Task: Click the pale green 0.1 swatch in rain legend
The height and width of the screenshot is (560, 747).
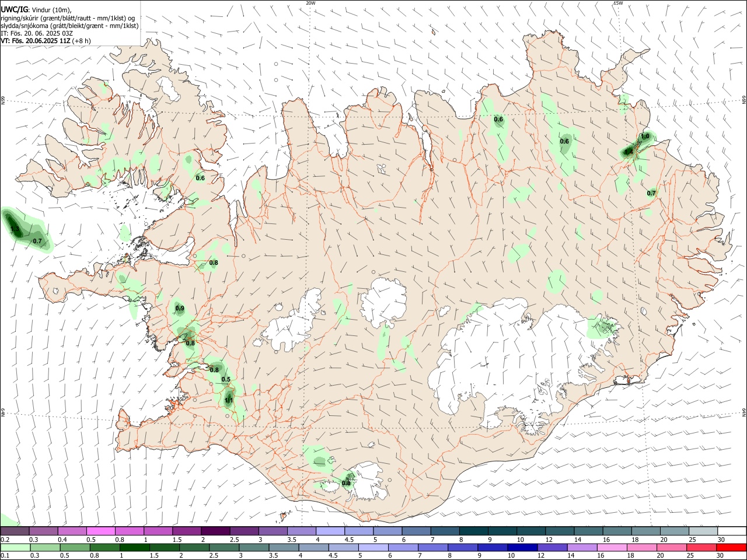Action: (15, 547)
